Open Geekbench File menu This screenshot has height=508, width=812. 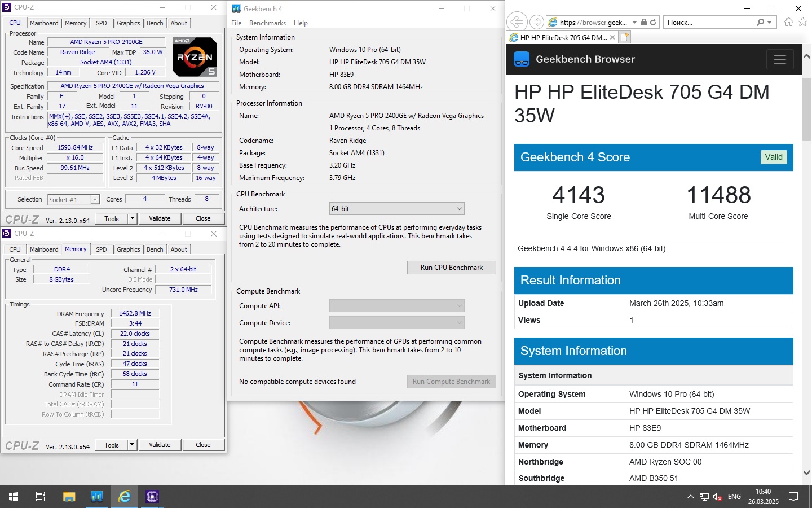click(236, 23)
